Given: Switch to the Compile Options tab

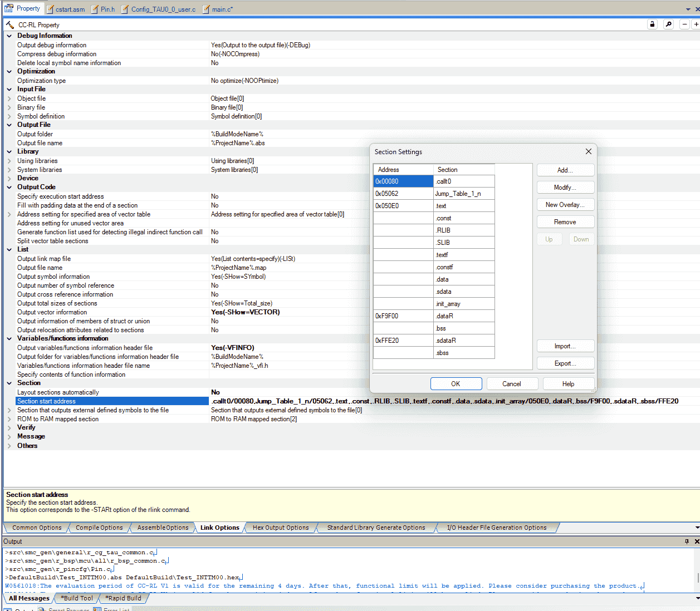Looking at the screenshot, I should 99,528.
